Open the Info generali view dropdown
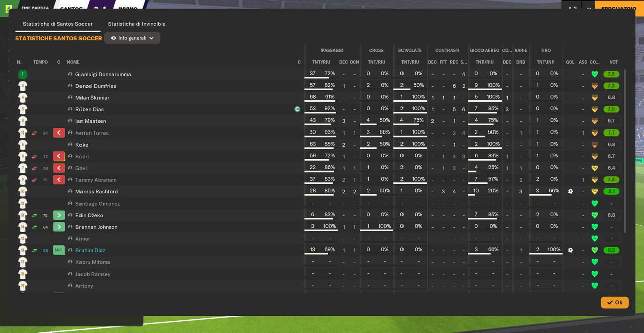644x333 pixels. click(132, 38)
